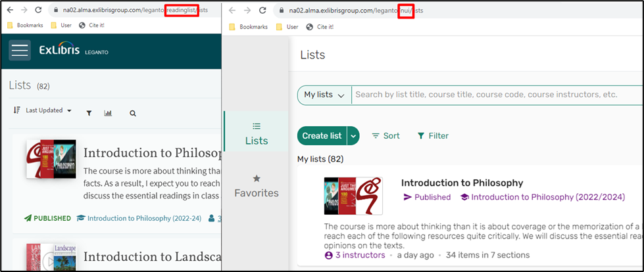Screen dimensions: 644x272
Task: Click the "34 items in 7 sections" text
Action: coord(488,255)
